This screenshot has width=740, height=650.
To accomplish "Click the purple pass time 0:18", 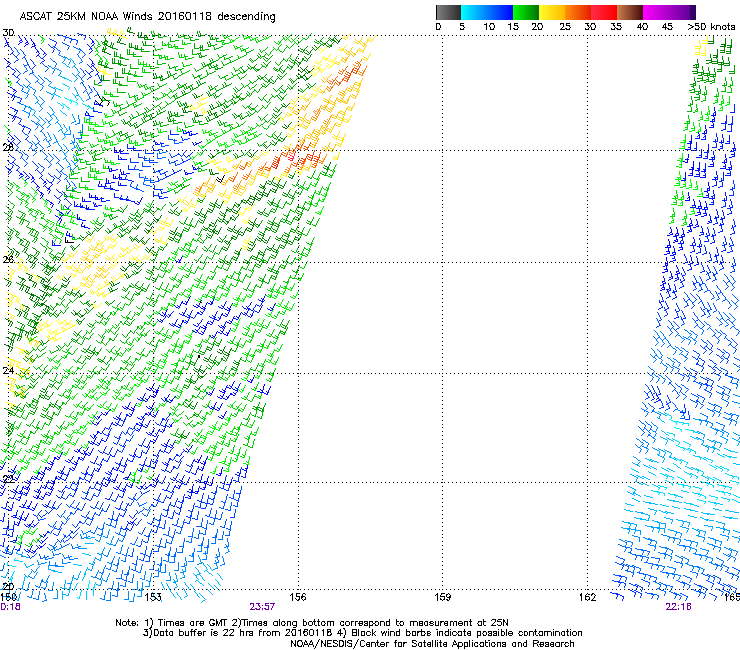I will (10, 607).
